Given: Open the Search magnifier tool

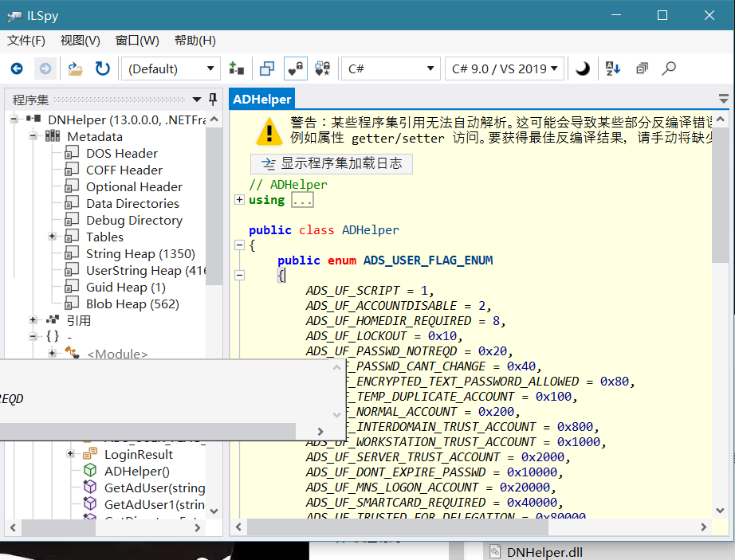Looking at the screenshot, I should click(669, 69).
